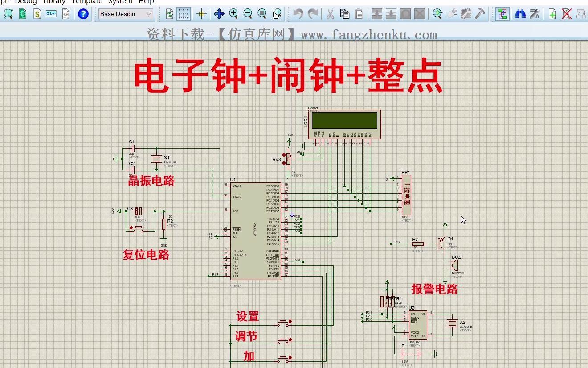Open Search and Tag binoculars
The width and height of the screenshot is (588, 368).
click(x=520, y=14)
